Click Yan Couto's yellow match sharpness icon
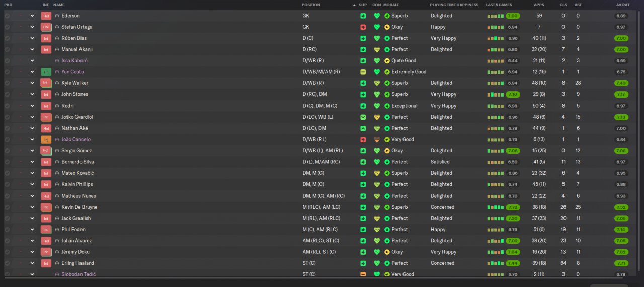 click(363, 72)
